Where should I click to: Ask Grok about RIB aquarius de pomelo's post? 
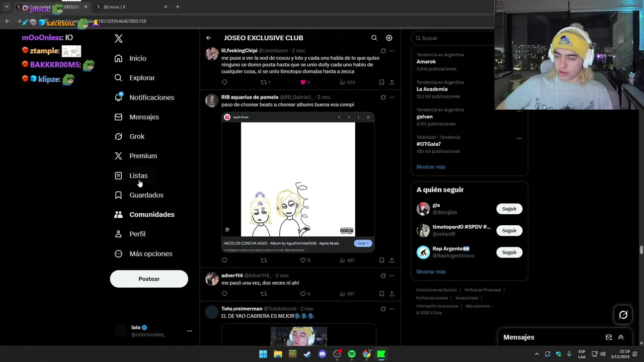click(x=383, y=97)
